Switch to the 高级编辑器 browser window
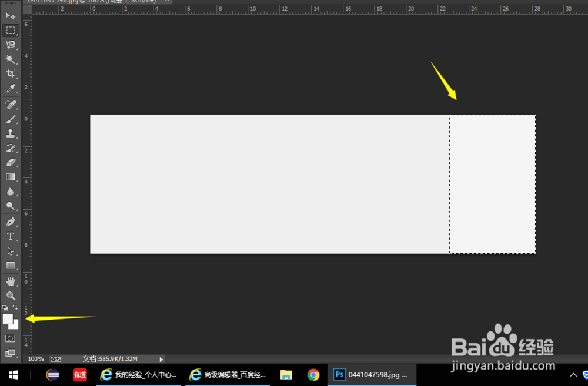This screenshot has width=588, height=386. tap(228, 375)
